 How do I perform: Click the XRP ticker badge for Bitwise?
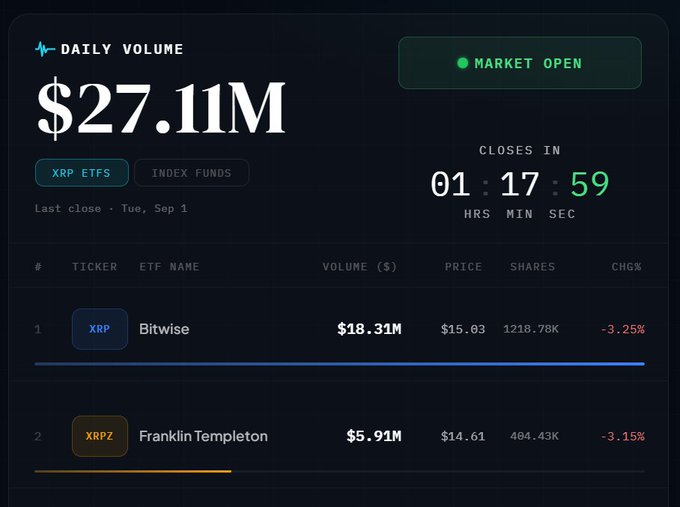point(100,329)
